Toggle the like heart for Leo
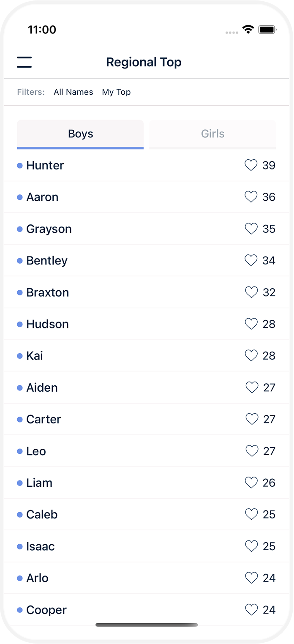This screenshot has height=644, width=294. click(x=252, y=451)
